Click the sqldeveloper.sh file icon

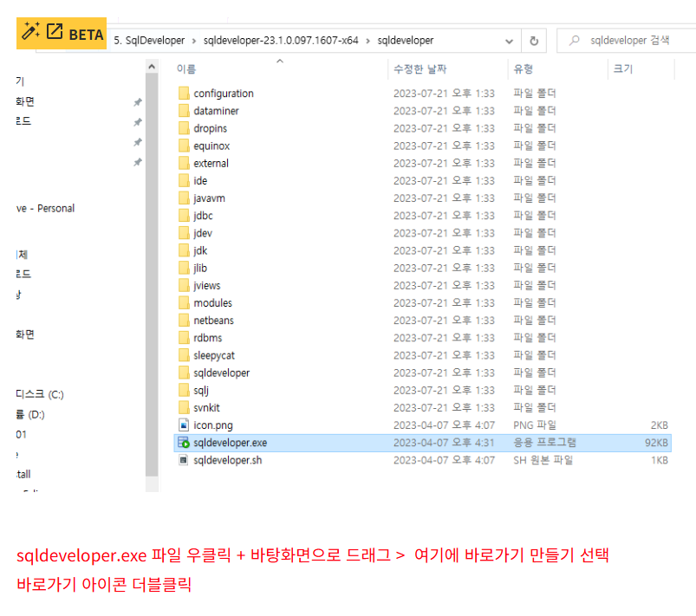(x=184, y=460)
